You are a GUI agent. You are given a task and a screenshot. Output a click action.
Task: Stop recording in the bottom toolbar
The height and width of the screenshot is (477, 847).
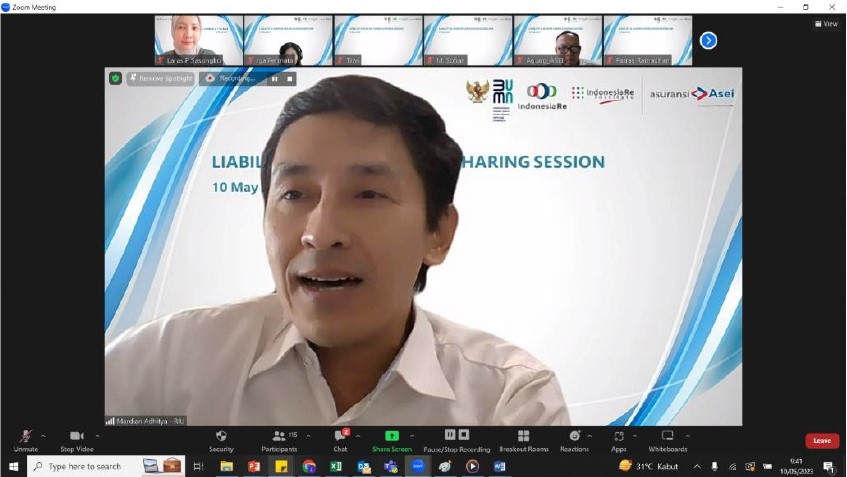pyautogui.click(x=463, y=435)
